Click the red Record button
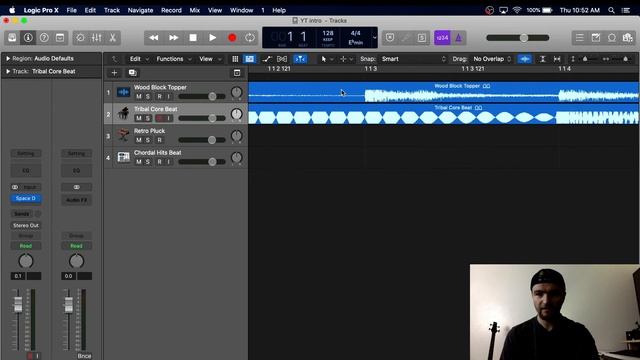 pos(232,38)
